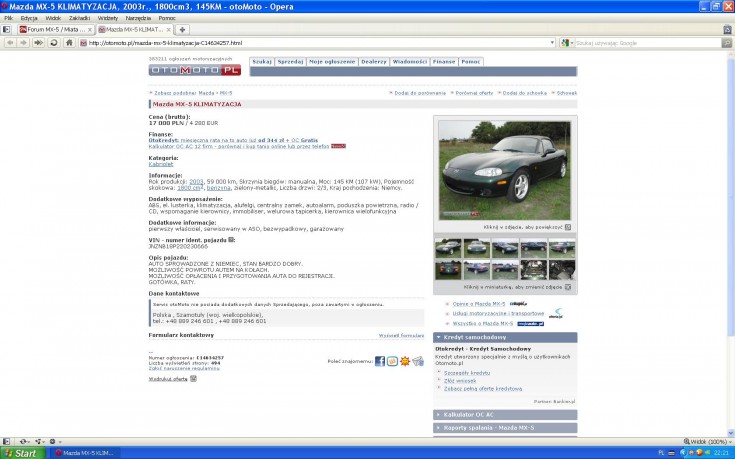
Task: Open the Edycja menu
Action: point(29,18)
